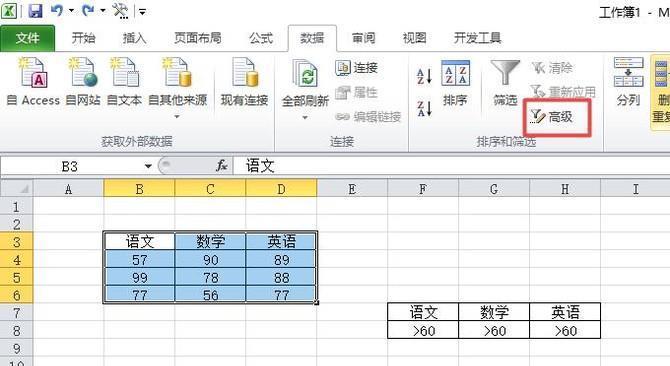
Task: Open the Sort (排序) dialog icon
Action: [455, 82]
